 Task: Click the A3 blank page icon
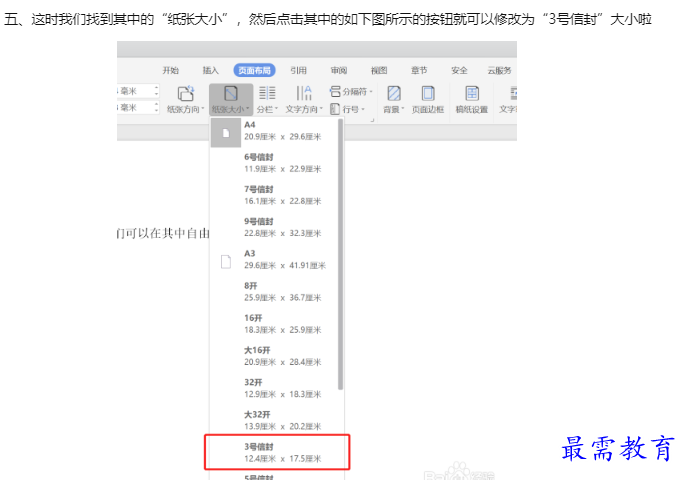(226, 262)
